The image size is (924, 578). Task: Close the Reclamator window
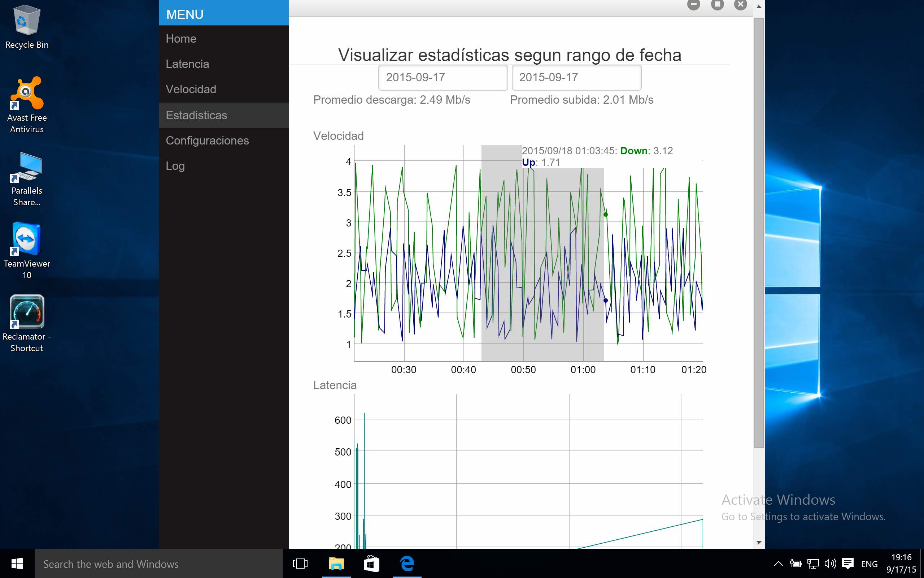pos(740,5)
